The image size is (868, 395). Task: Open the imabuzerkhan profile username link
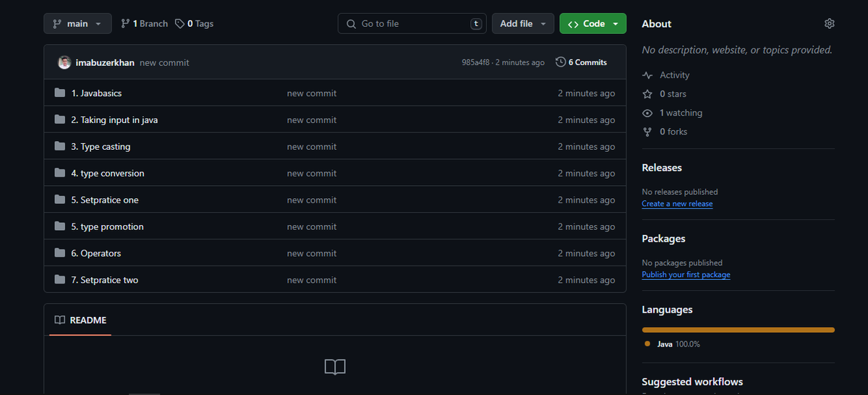105,63
